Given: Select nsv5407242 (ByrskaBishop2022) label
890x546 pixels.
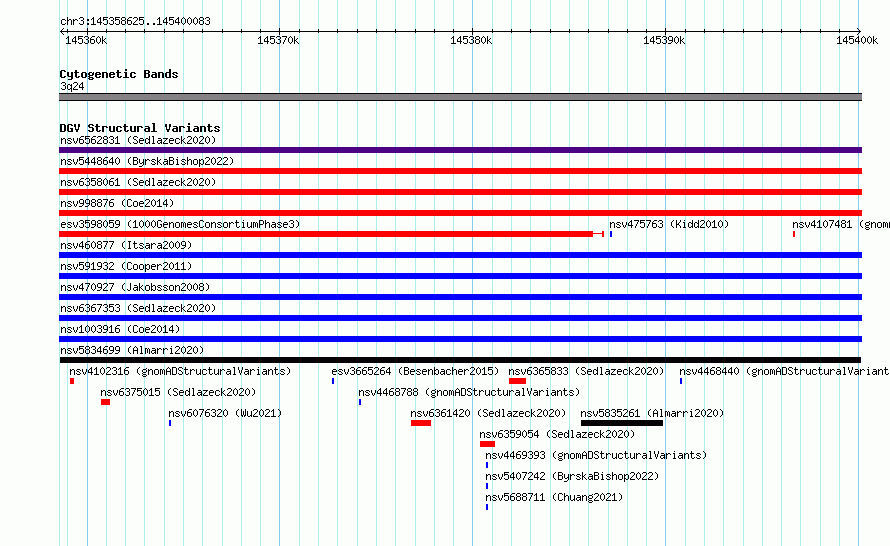Looking at the screenshot, I should point(572,476).
